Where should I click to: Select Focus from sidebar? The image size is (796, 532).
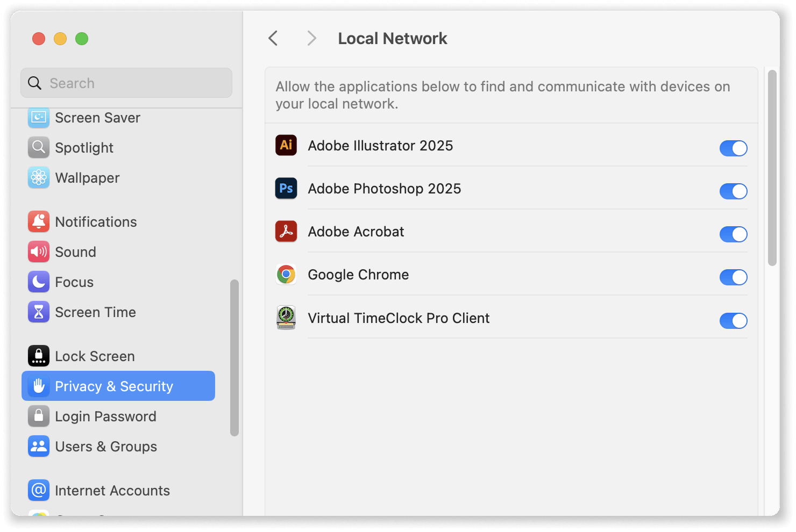click(74, 282)
